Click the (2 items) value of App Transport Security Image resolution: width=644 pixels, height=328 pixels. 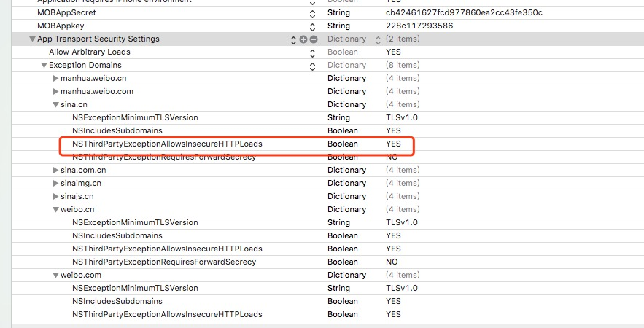coord(403,39)
